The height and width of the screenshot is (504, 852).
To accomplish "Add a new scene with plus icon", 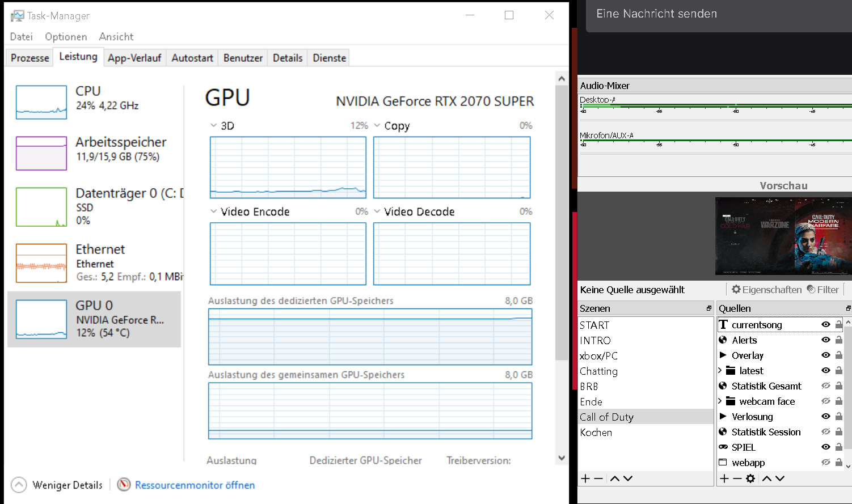I will click(x=585, y=478).
